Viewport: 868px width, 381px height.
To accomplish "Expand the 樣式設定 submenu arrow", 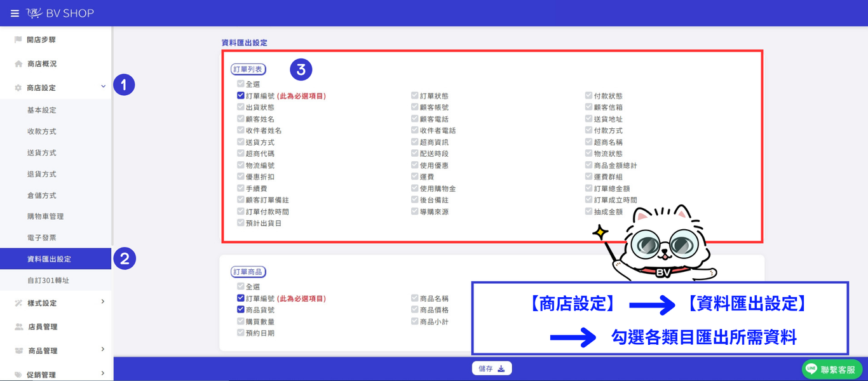I will click(103, 302).
